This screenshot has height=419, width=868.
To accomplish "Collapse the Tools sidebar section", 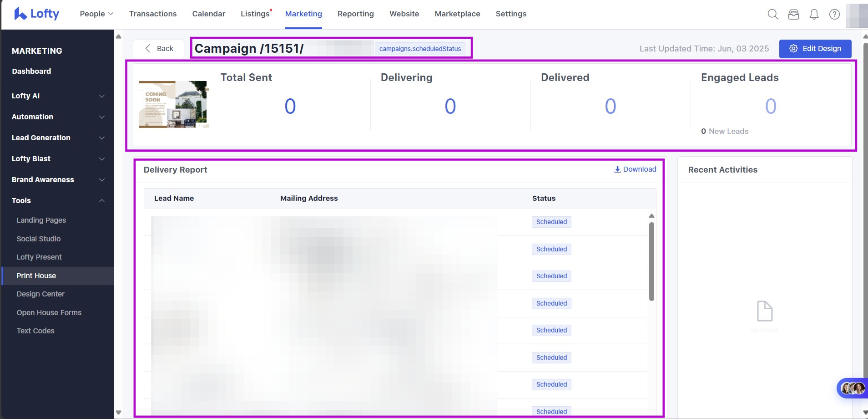I will click(x=58, y=201).
